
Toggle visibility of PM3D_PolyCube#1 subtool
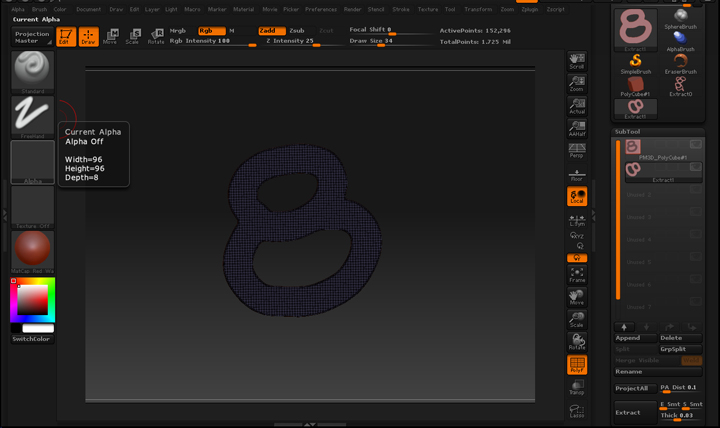click(696, 144)
